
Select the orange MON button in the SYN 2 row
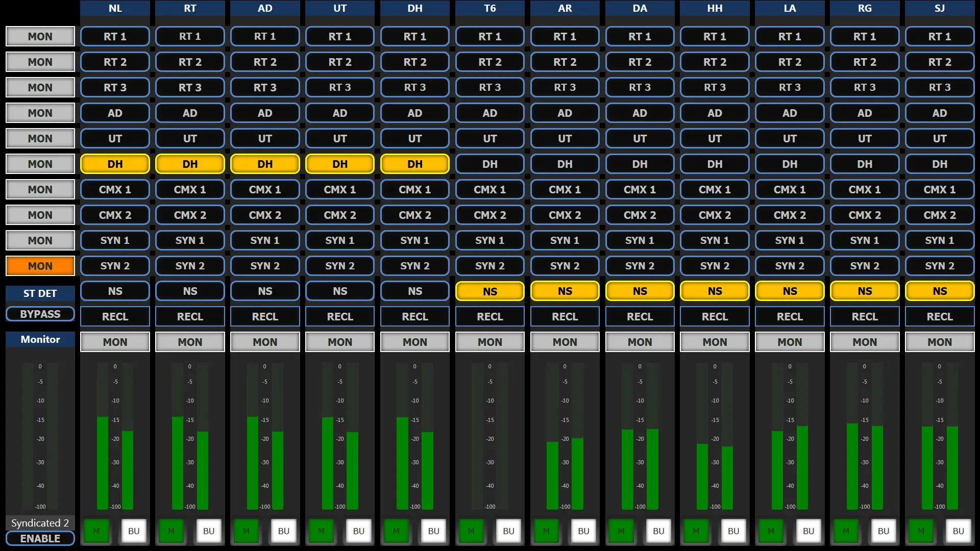(x=40, y=266)
